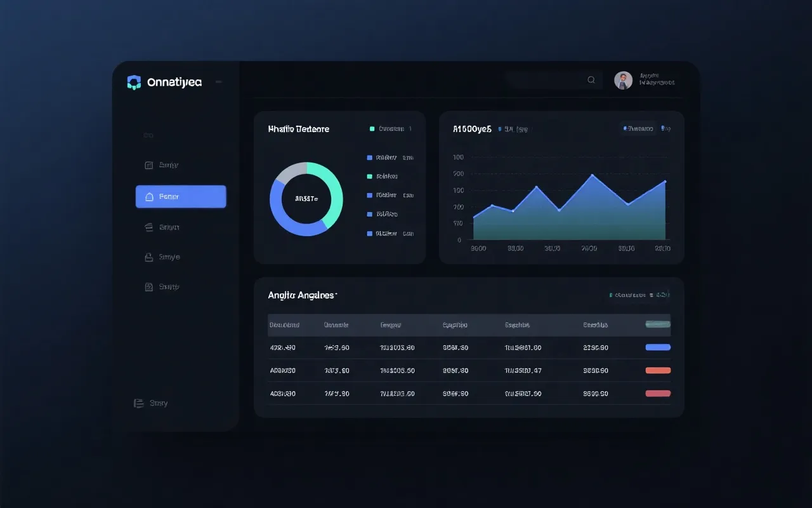This screenshot has width=812, height=508.
Task: Toggle the green legend entry in donut card header
Action: pyautogui.click(x=372, y=129)
